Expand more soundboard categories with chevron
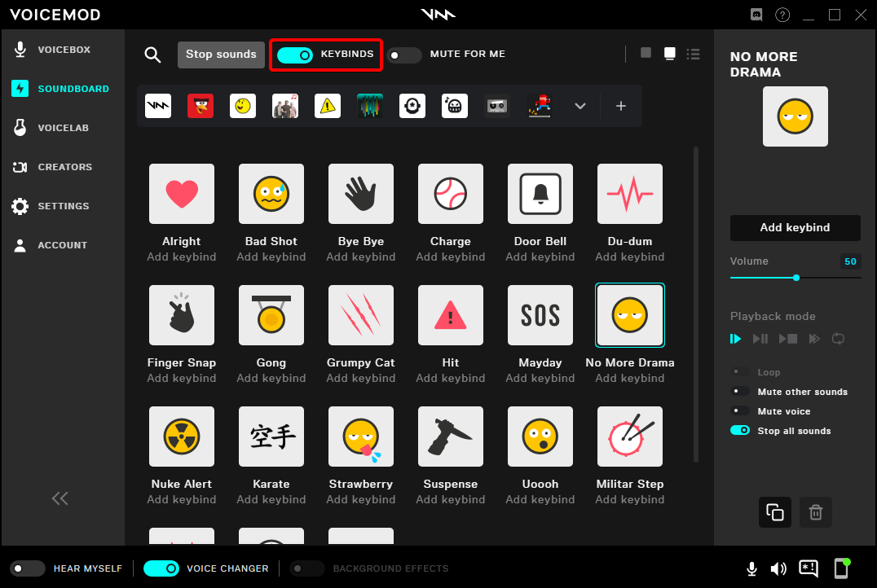The height and width of the screenshot is (588, 877). point(580,106)
